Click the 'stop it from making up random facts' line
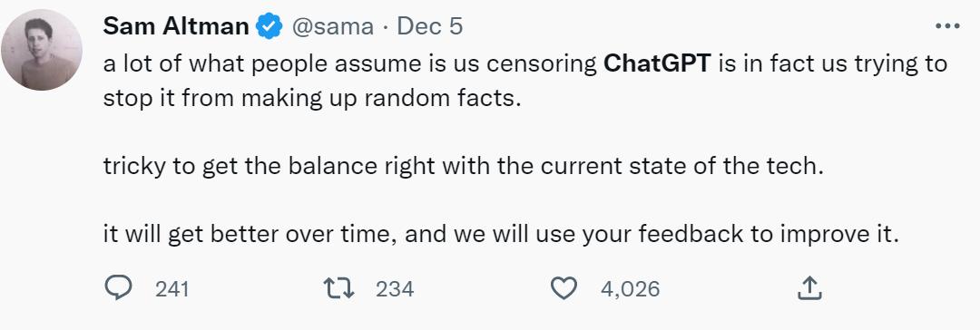This screenshot has width=980, height=330. 312,100
